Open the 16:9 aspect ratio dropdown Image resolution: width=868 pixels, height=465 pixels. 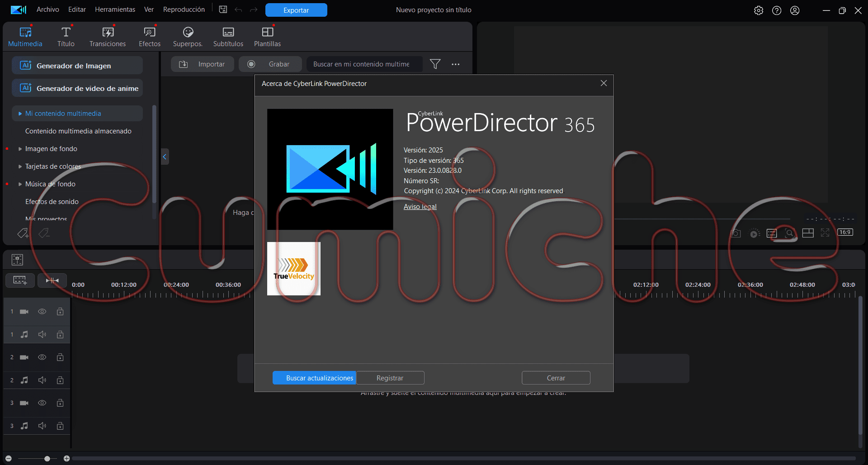845,232
